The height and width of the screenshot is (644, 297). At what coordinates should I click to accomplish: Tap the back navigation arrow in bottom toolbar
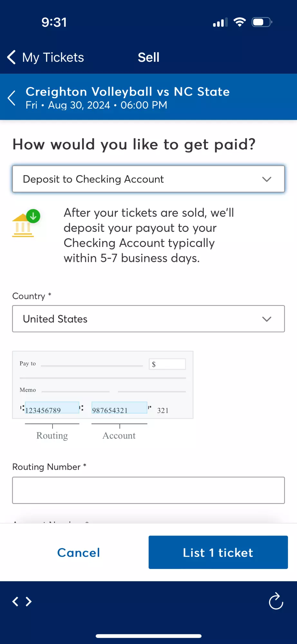point(15,601)
